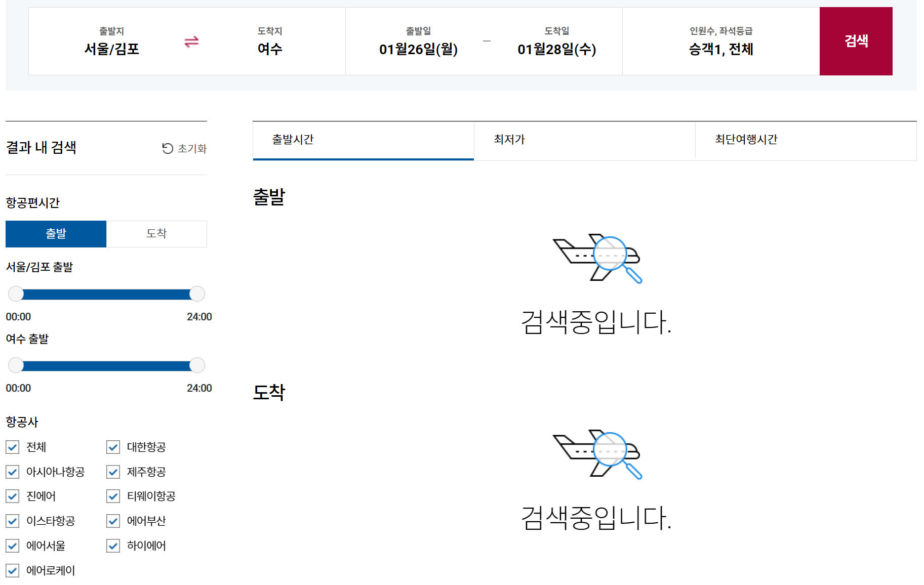Toggle the 에어로케이 checkbox
924x585 pixels.
point(12,570)
